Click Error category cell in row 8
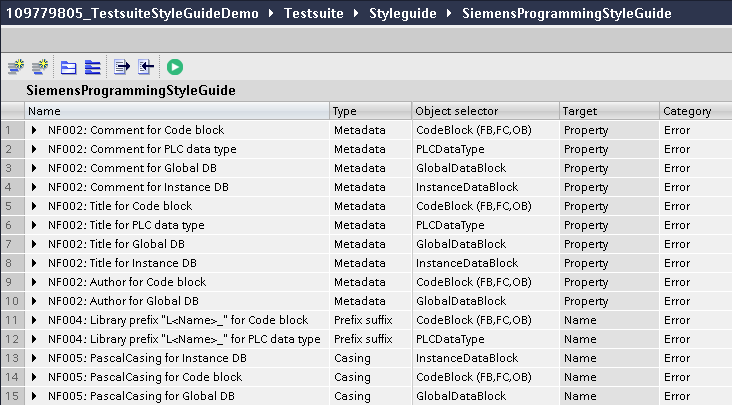Screen dimensions: 732x405 [x=696, y=263]
